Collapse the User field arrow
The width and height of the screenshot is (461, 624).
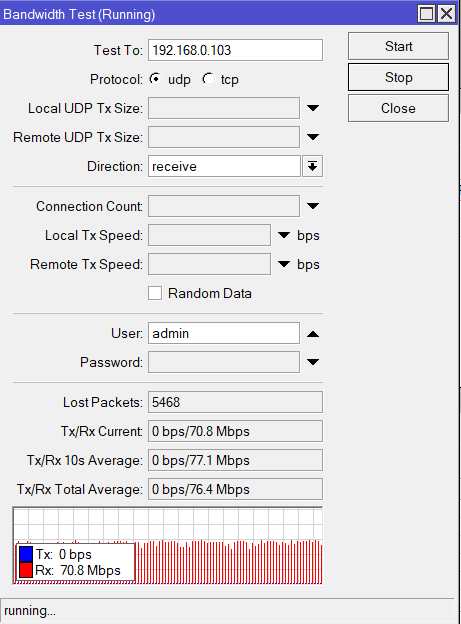pos(313,334)
